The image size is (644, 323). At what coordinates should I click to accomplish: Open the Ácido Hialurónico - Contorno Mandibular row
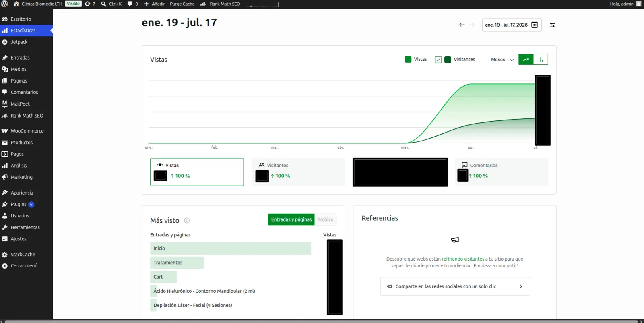point(204,291)
